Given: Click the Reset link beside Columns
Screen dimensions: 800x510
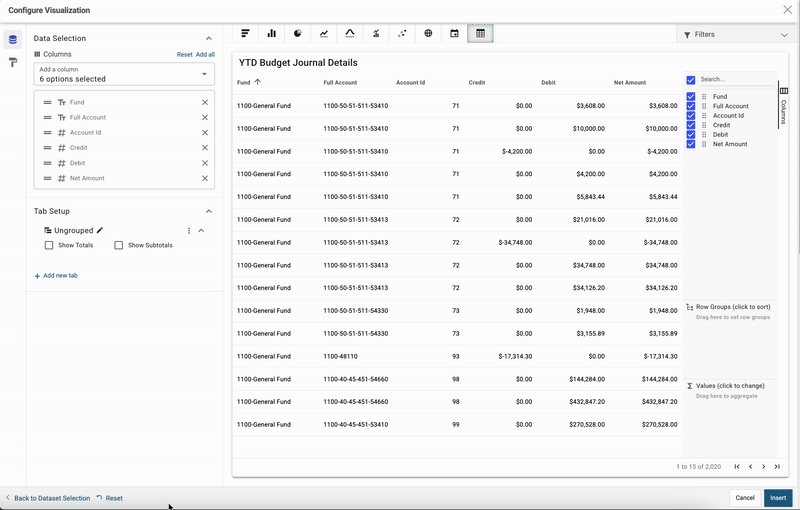Looking at the screenshot, I should (x=184, y=55).
